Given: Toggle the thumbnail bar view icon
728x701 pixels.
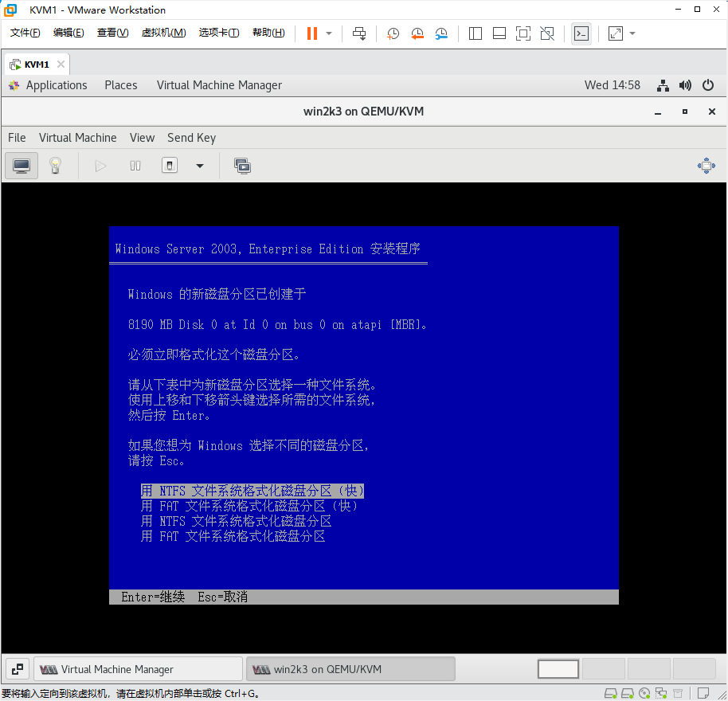Looking at the screenshot, I should click(499, 33).
